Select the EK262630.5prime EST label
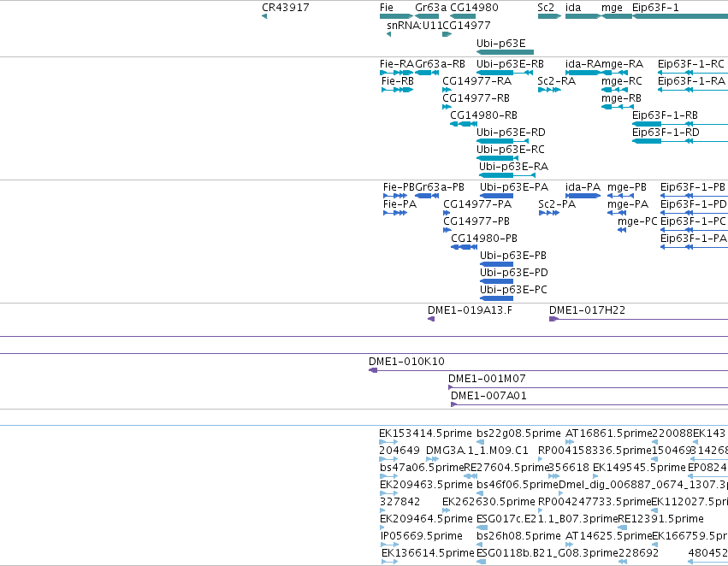 488,502
